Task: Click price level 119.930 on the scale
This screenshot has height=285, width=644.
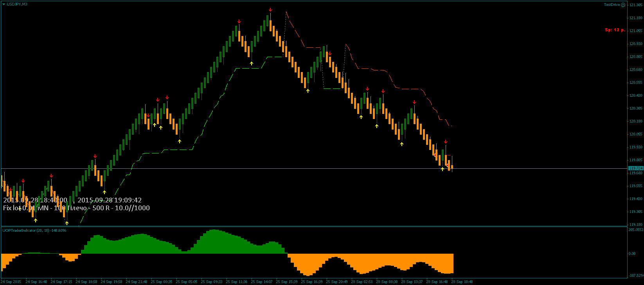Action: tap(635, 147)
